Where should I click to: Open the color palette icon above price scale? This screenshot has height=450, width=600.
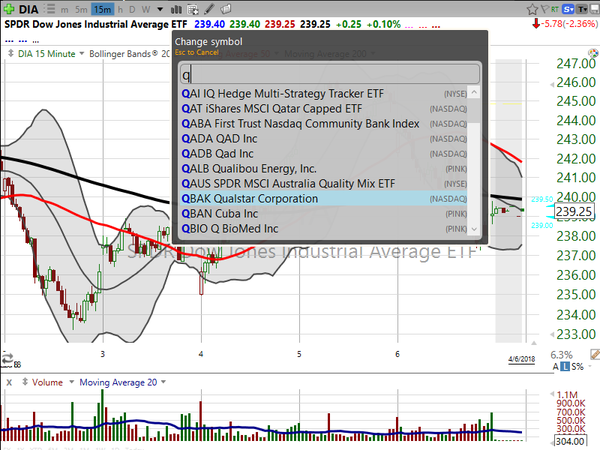(593, 53)
